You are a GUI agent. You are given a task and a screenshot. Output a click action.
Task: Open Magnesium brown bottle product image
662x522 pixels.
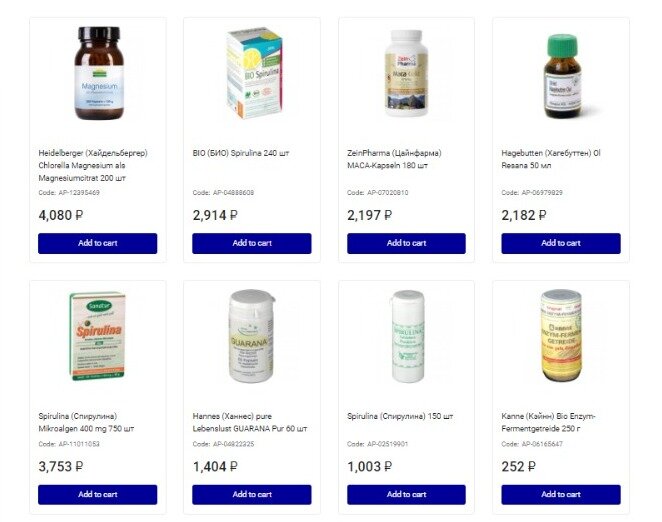[99, 73]
